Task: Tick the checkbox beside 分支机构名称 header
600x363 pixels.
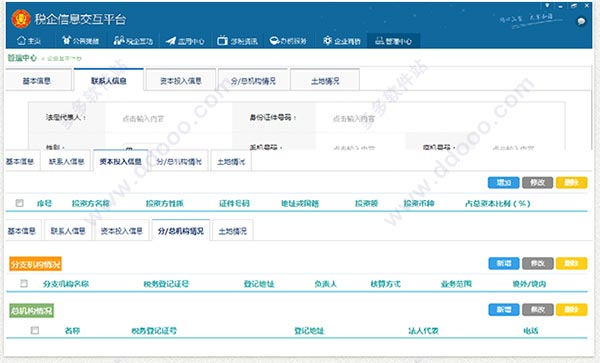Action: pos(24,283)
